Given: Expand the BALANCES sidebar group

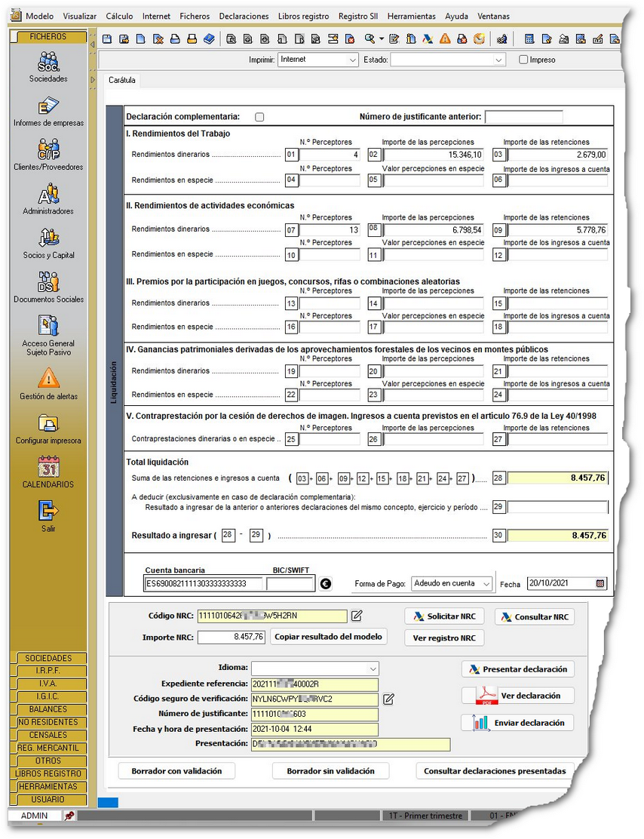Looking at the screenshot, I should [x=48, y=709].
